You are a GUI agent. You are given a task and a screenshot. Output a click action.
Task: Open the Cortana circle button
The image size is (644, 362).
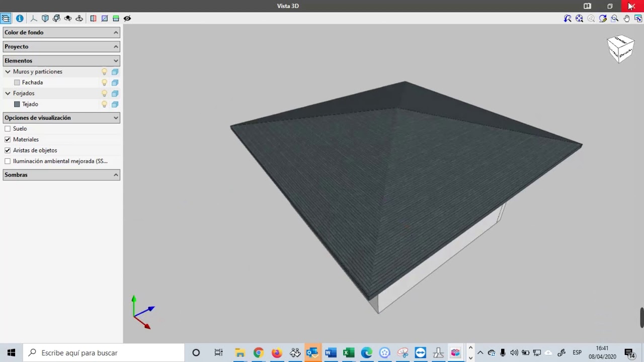[196, 353]
